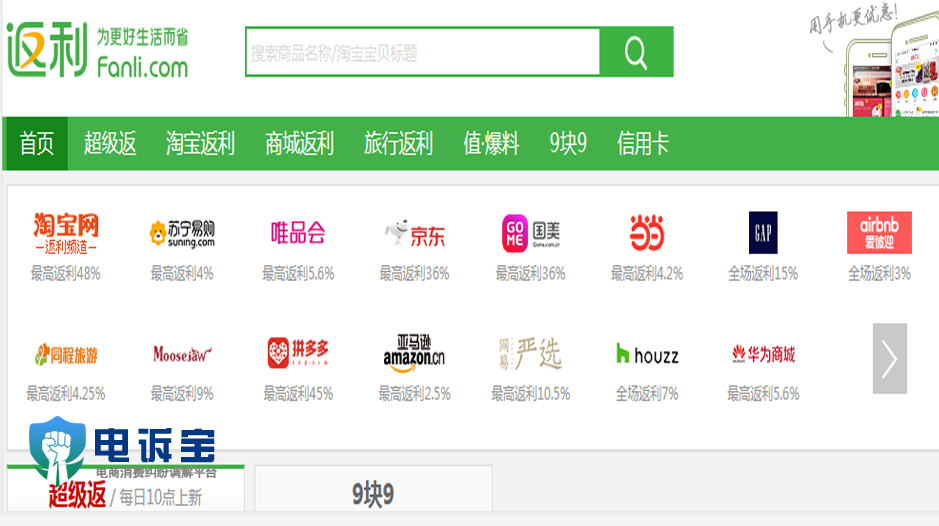Open the 超级返 menu item
Viewport: 939px width, 526px height.
110,144
